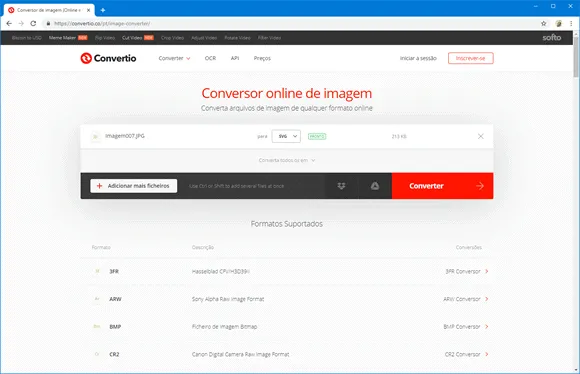This screenshot has width=580, height=374.
Task: Close the Conversor de imagem tab
Action: point(88,10)
